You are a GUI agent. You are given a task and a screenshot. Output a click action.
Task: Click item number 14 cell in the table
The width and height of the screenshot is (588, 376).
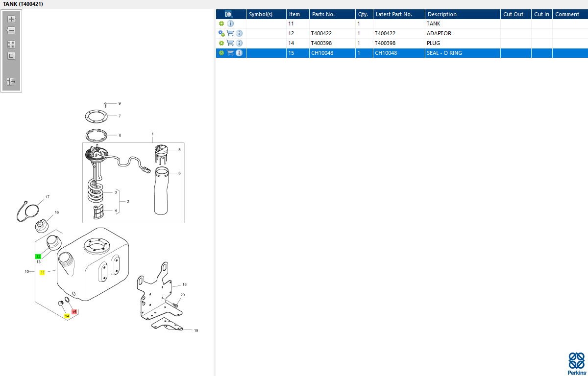[x=297, y=43]
